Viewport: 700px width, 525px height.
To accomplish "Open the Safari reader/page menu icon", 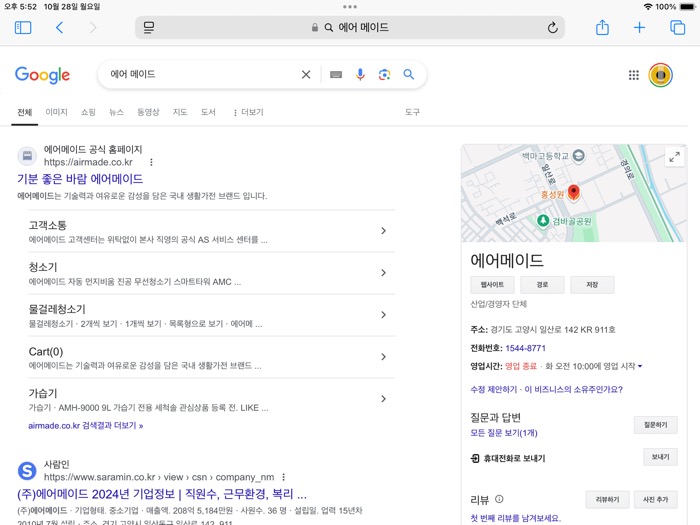I will tap(149, 28).
